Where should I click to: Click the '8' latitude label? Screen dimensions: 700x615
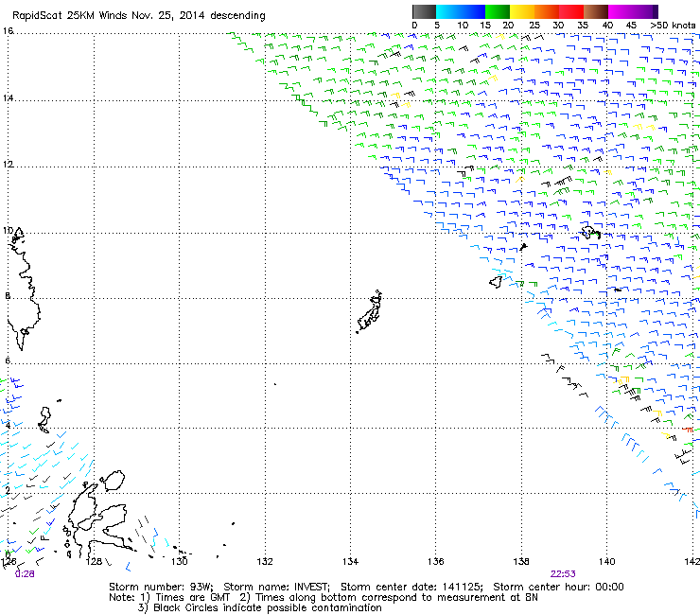coord(8,295)
